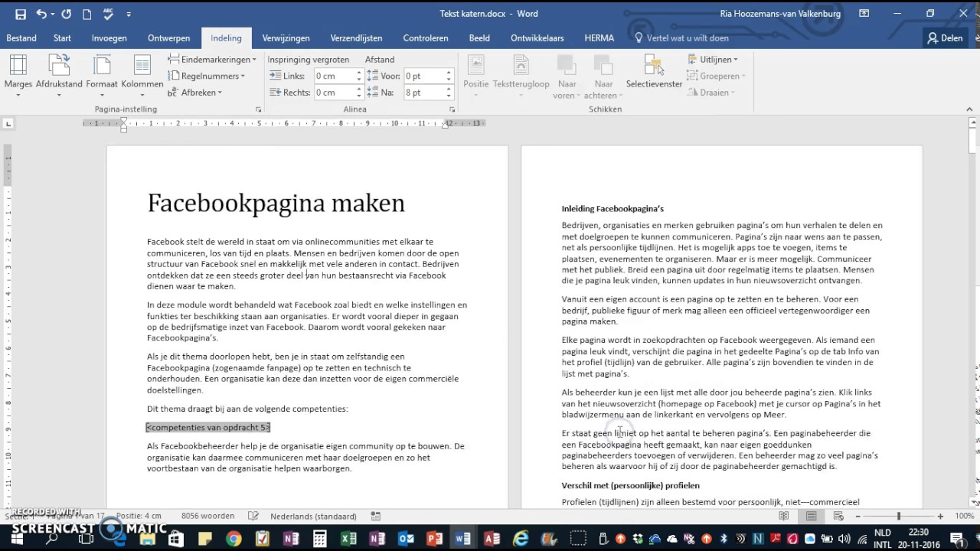Open Internet Explorer from the taskbar

pyautogui.click(x=521, y=539)
